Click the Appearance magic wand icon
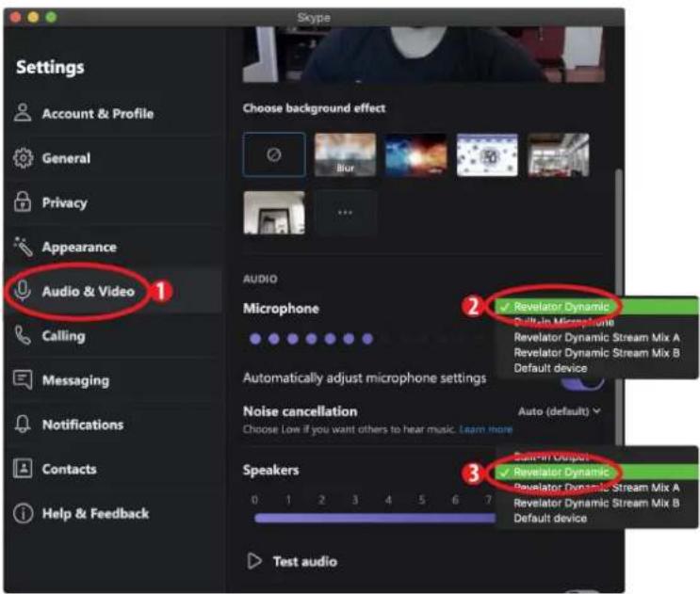 (23, 246)
